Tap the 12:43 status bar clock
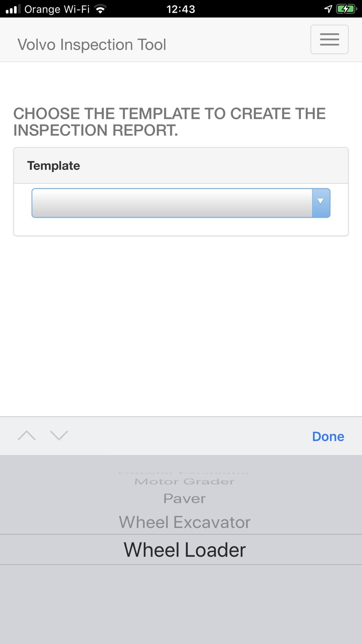 click(x=181, y=9)
